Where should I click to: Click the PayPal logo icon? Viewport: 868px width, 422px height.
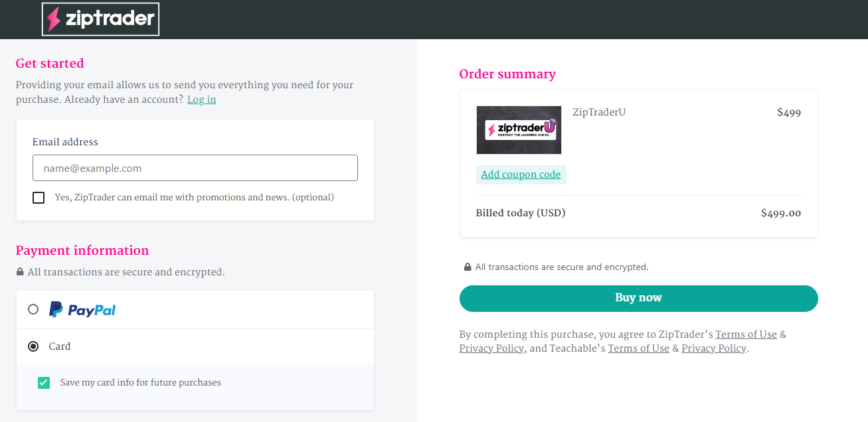click(82, 309)
